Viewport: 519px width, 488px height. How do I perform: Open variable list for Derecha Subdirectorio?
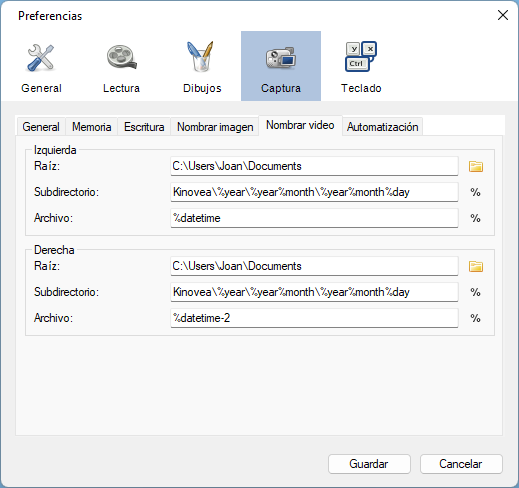475,292
